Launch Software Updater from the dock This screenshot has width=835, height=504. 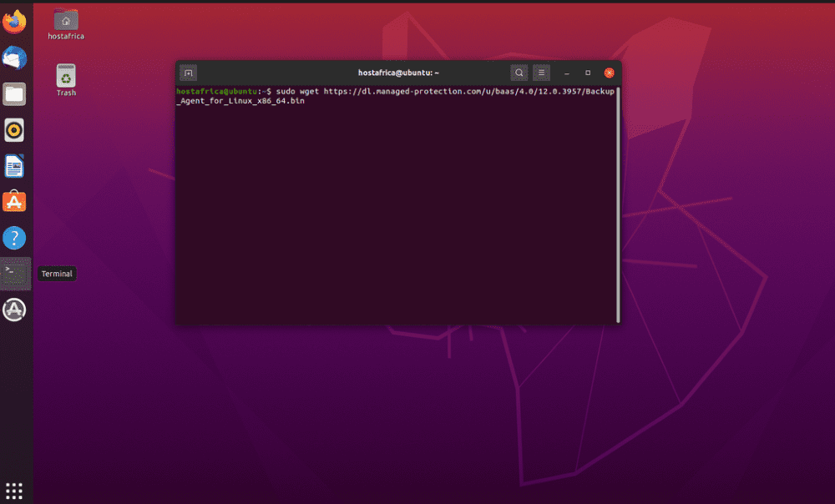click(14, 310)
